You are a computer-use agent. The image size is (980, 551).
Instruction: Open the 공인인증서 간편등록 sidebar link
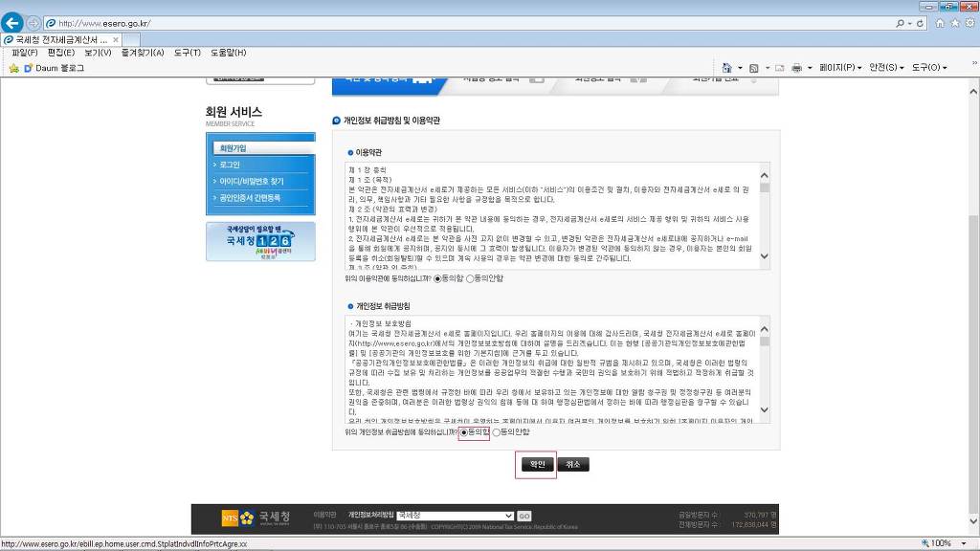(250, 197)
